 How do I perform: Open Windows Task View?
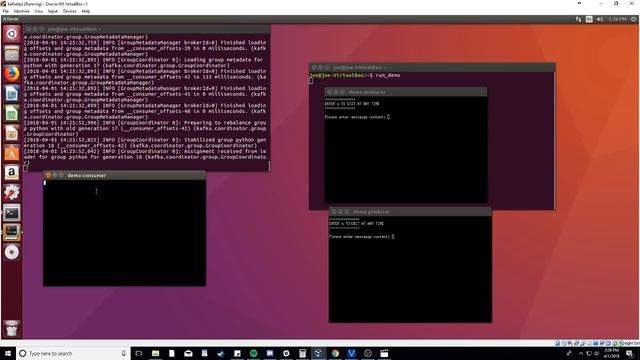139,353
